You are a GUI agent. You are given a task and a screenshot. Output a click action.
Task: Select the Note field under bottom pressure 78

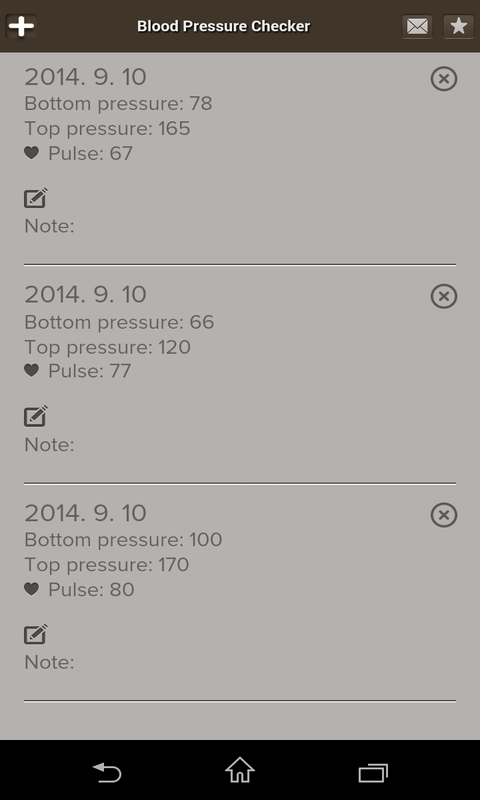coord(49,226)
